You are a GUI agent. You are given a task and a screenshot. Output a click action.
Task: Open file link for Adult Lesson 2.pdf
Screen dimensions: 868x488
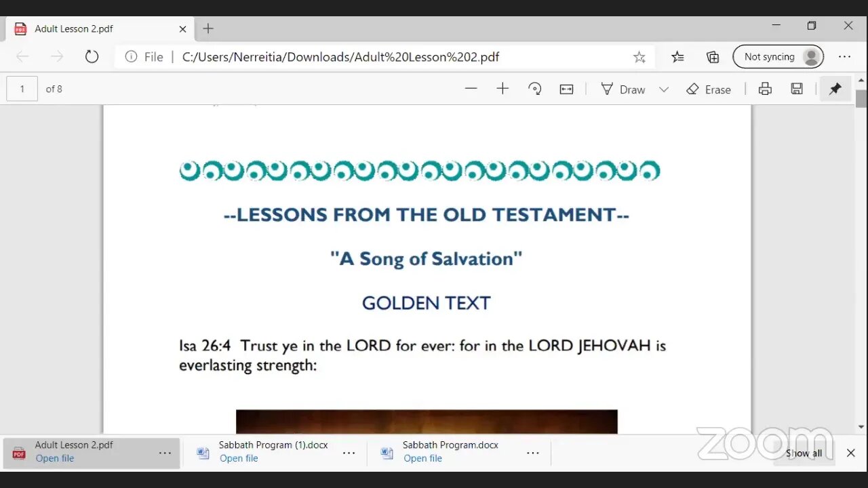click(x=55, y=458)
